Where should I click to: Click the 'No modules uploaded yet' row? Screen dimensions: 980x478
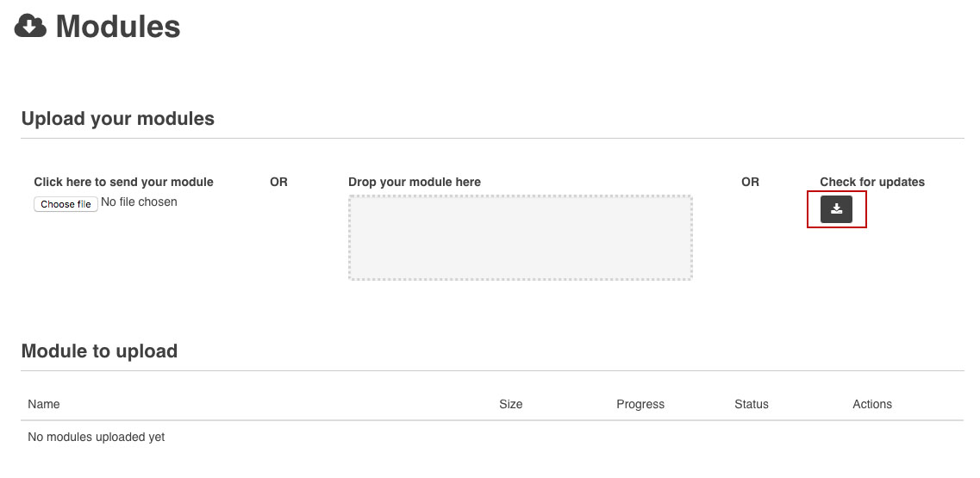[x=97, y=437]
